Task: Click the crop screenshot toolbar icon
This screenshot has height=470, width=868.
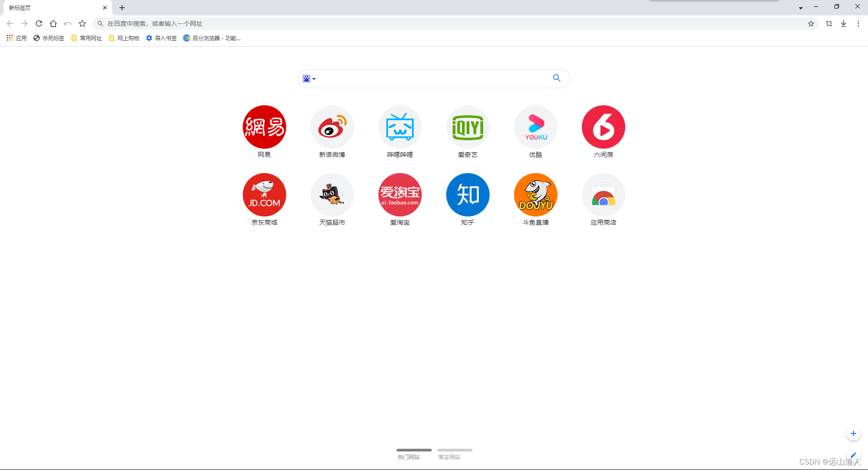Action: point(829,23)
